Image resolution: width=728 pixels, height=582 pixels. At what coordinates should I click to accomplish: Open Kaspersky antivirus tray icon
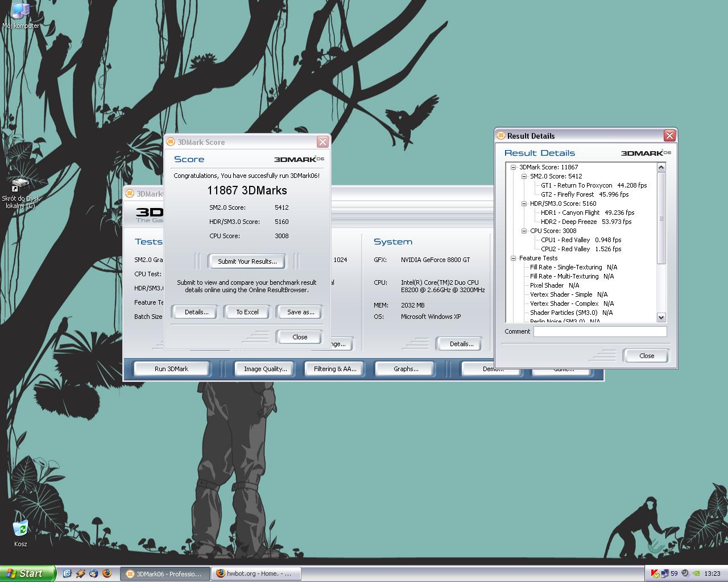click(655, 573)
